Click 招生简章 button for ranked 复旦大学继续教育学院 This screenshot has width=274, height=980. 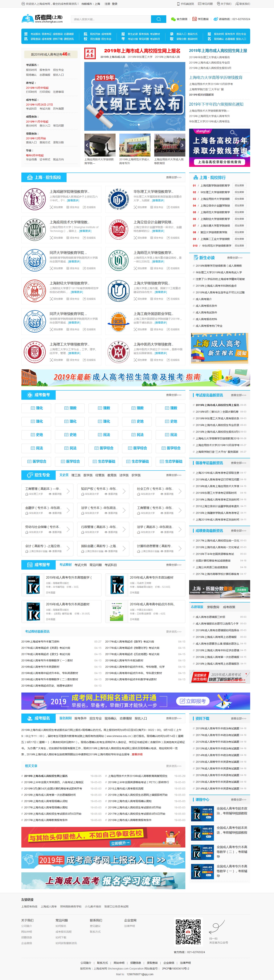tap(239, 232)
